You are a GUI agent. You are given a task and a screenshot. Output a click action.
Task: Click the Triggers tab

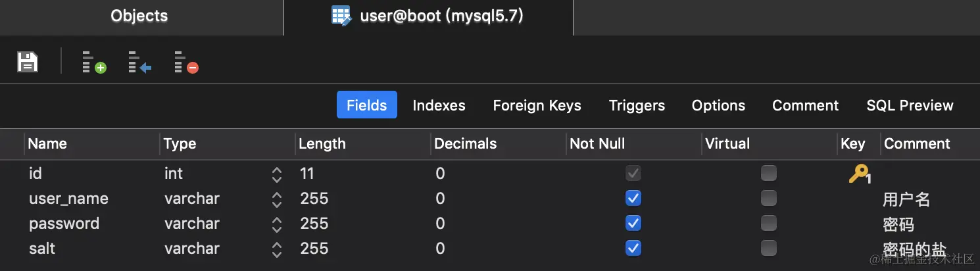[637, 105]
